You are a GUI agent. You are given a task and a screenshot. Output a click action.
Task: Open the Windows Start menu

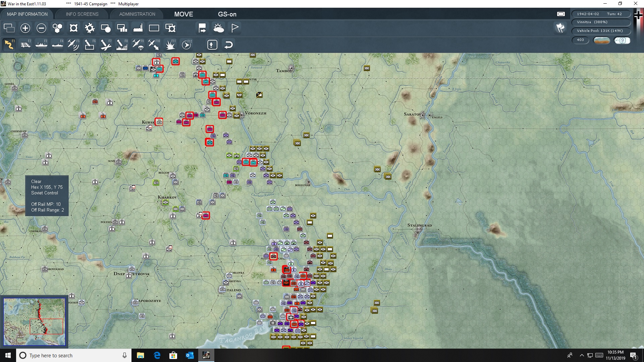8,355
